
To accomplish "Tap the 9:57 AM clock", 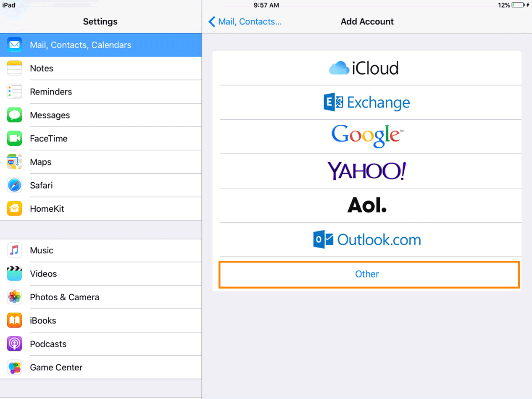I will [x=266, y=5].
